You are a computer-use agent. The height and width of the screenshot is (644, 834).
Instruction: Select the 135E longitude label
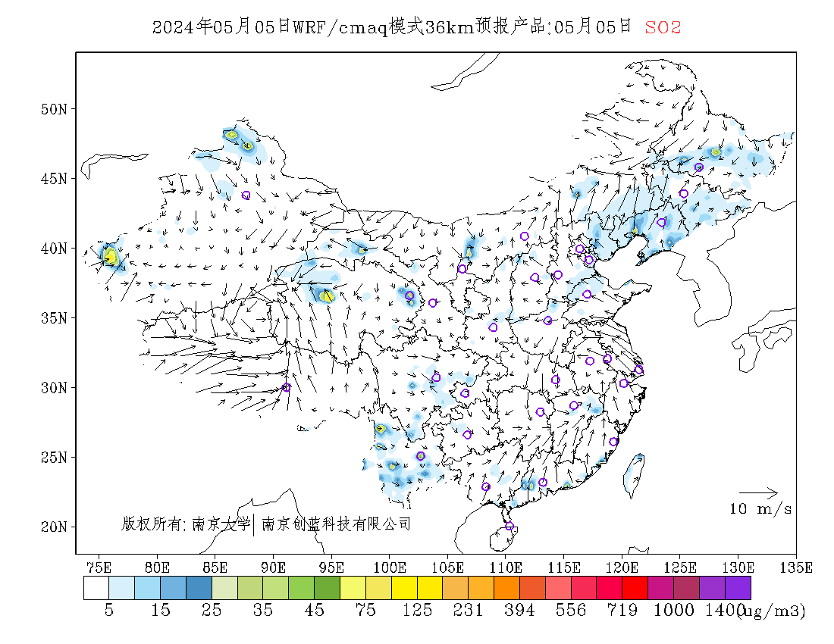[x=796, y=567]
